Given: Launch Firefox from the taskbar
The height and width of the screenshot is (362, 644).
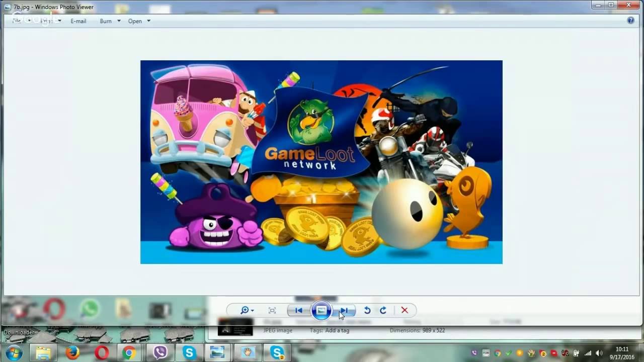Looking at the screenshot, I should click(x=73, y=352).
